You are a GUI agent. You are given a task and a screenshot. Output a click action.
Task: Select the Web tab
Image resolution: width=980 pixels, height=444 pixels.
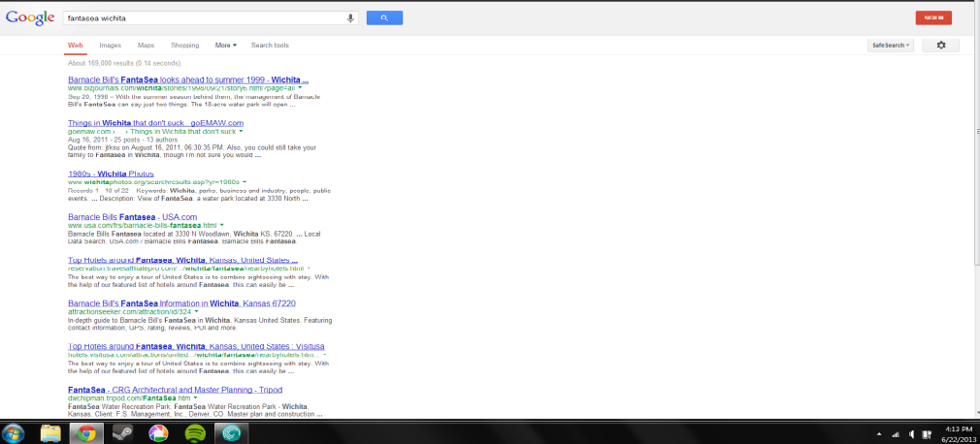click(75, 46)
